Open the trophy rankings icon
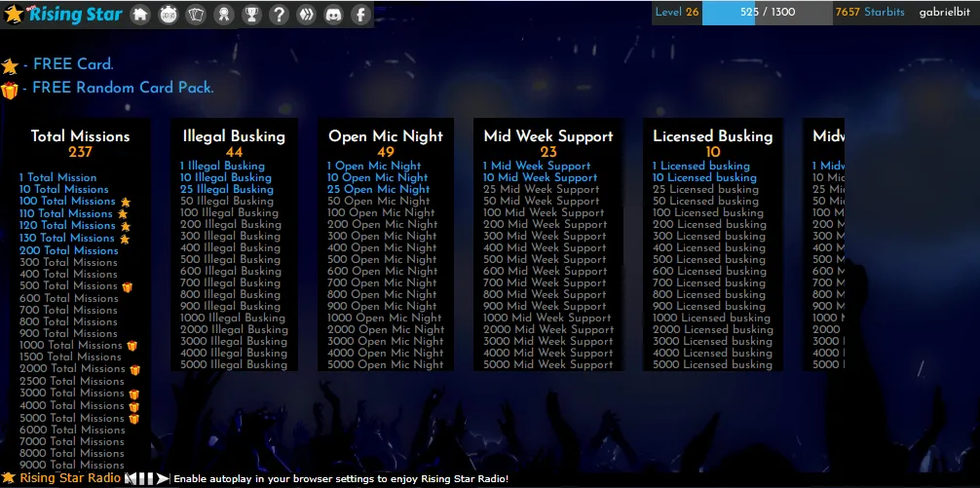Screen dimensions: 980x488 tap(251, 15)
